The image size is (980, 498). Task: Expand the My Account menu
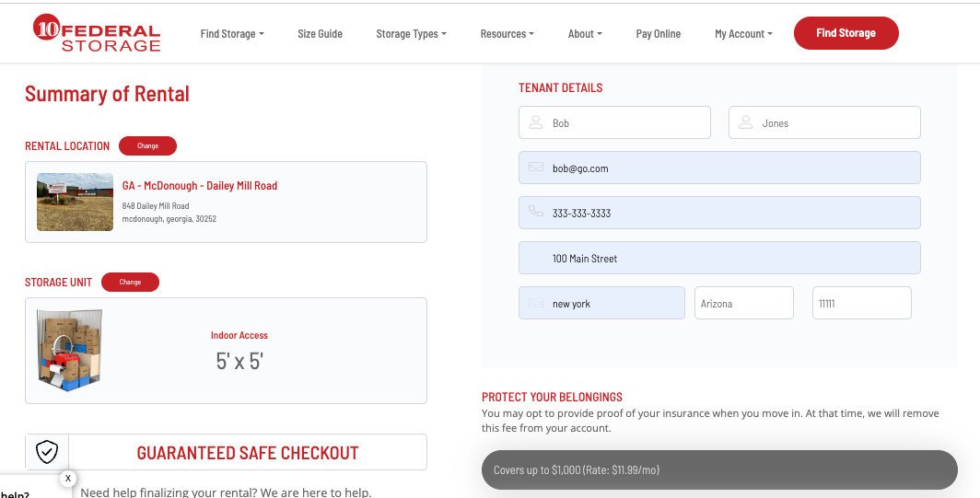[x=743, y=34]
